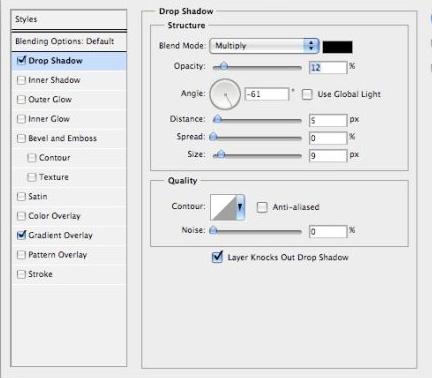Click the Angle dial control
This screenshot has height=378, width=432.
tap(225, 94)
